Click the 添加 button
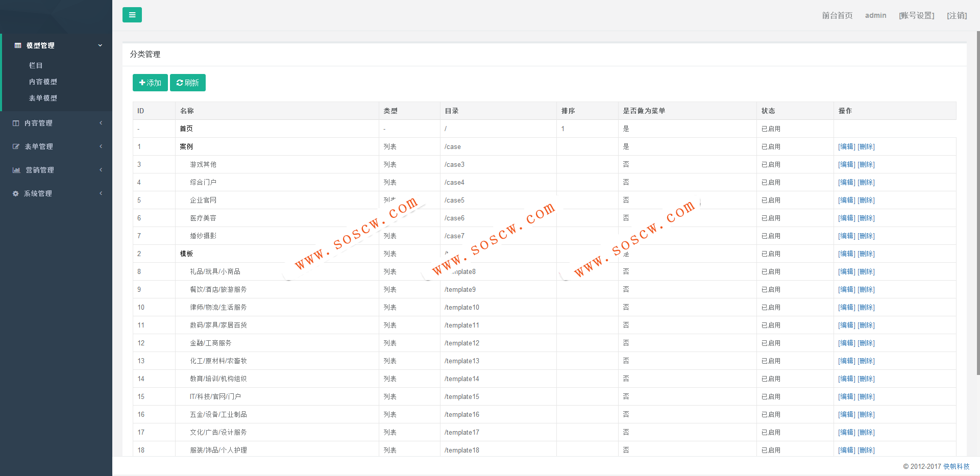 pos(150,83)
